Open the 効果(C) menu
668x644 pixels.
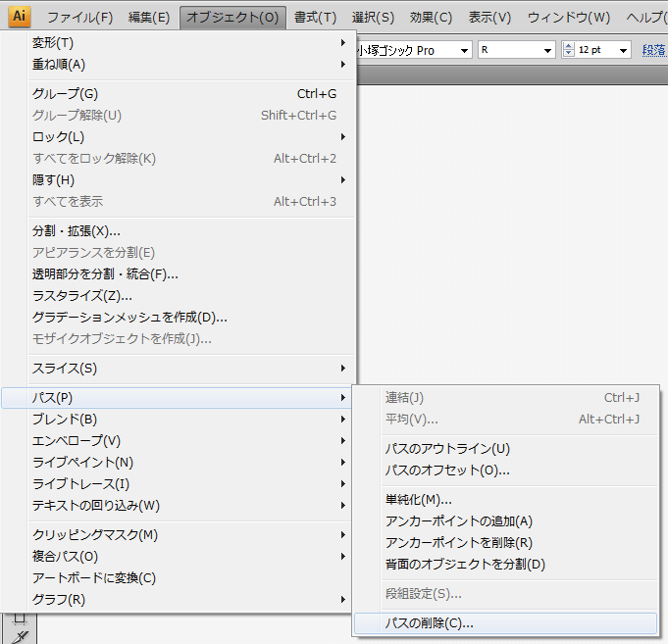point(431,18)
